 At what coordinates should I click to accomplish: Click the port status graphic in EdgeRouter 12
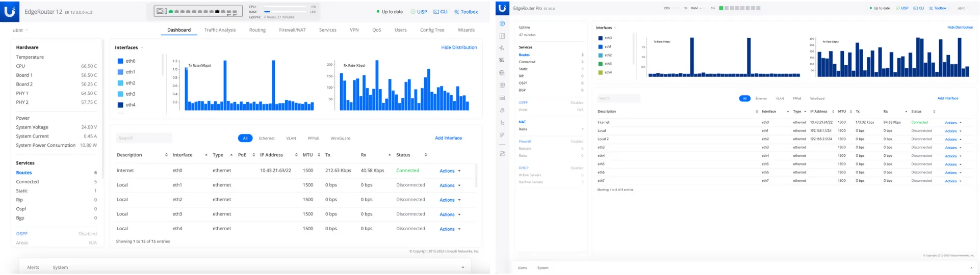pos(197,11)
